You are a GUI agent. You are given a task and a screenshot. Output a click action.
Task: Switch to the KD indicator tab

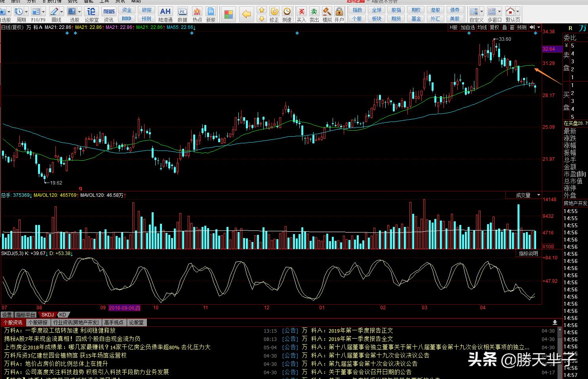pos(63,315)
